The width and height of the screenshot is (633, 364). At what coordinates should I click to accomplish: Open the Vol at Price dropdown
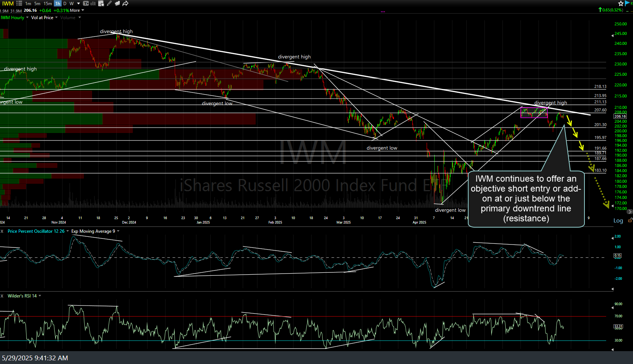tap(56, 18)
